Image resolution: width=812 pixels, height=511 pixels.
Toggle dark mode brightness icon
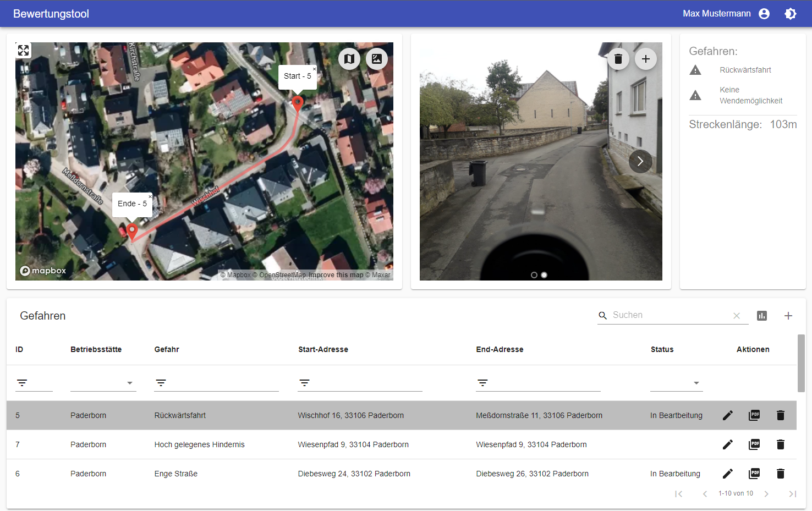(791, 14)
